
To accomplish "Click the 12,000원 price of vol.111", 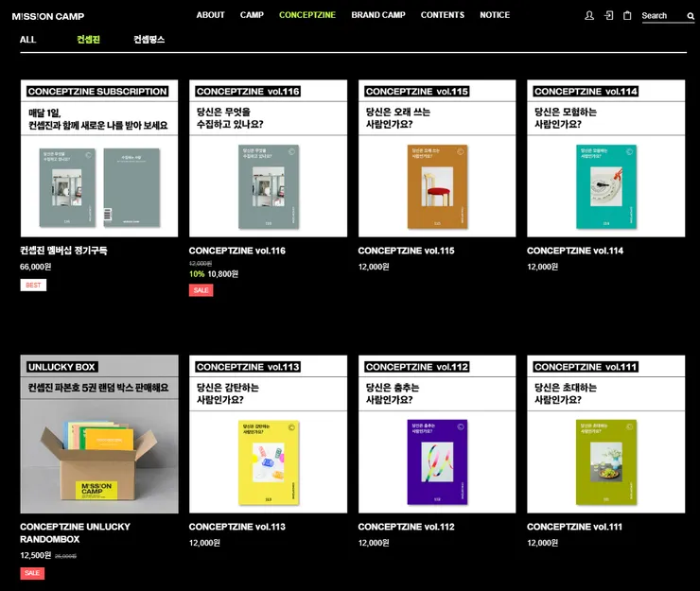I will tap(542, 543).
